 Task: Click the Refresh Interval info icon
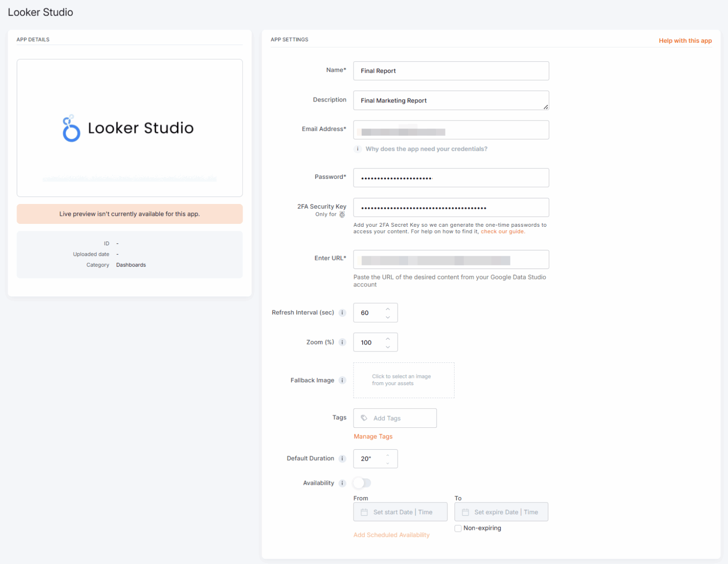tap(342, 313)
